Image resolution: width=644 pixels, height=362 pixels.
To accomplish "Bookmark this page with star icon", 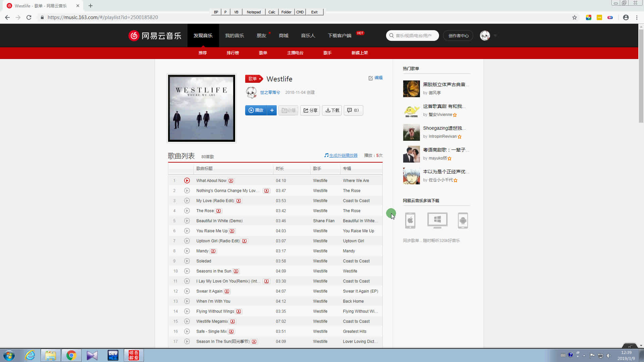I will click(574, 17).
